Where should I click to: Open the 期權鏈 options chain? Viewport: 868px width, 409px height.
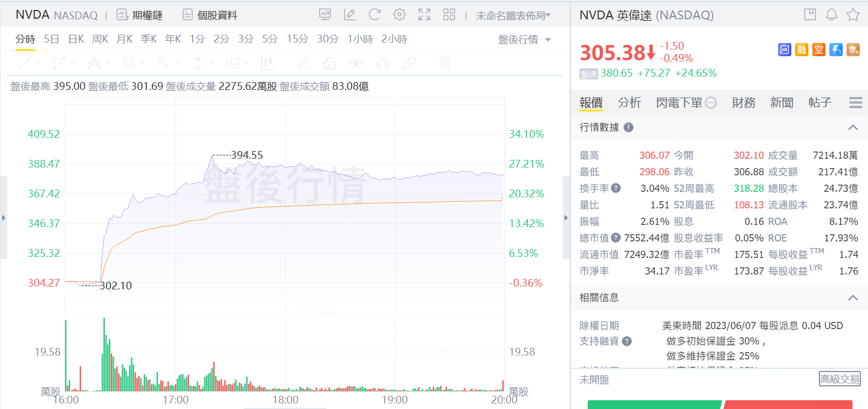[140, 15]
